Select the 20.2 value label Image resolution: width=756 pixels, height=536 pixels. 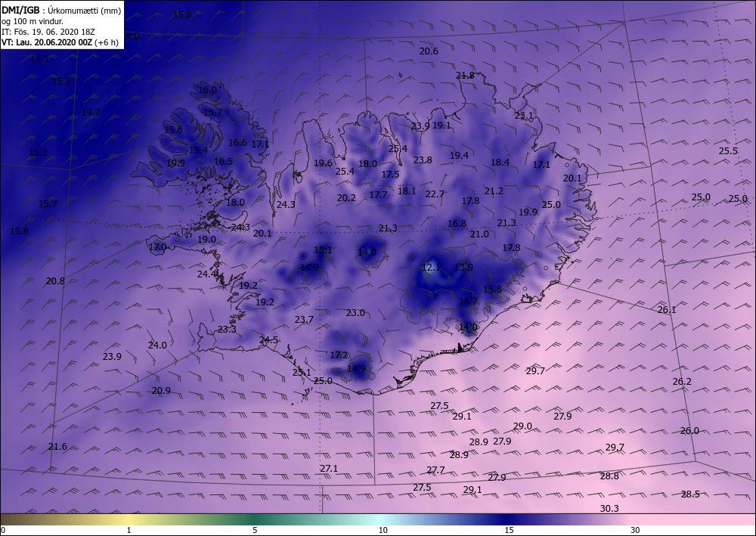(346, 197)
